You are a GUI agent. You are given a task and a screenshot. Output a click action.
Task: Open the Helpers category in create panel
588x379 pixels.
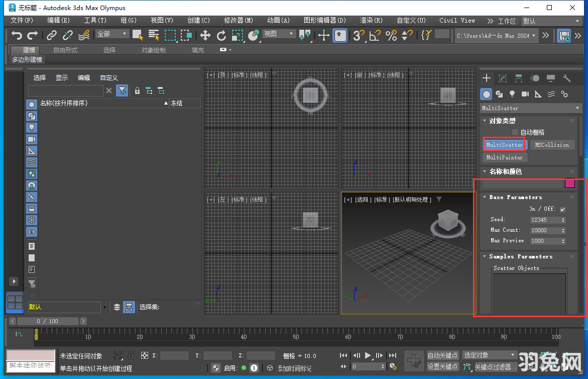(x=538, y=94)
